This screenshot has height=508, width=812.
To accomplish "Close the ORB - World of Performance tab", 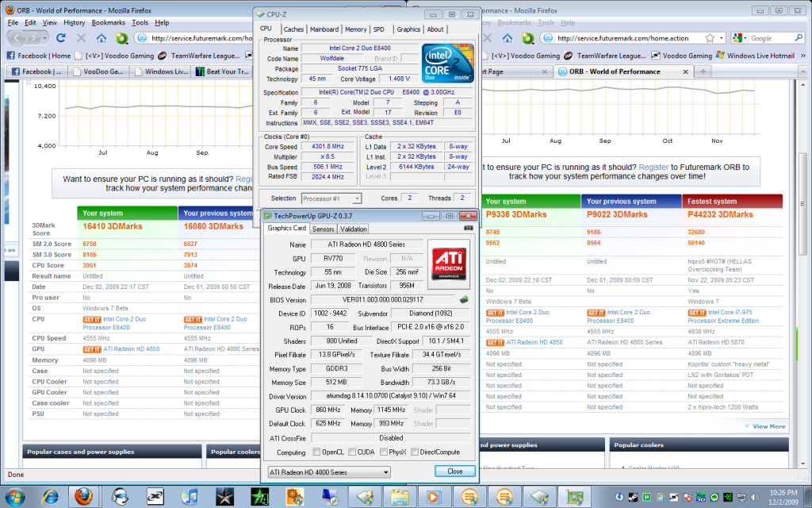I will [686, 71].
